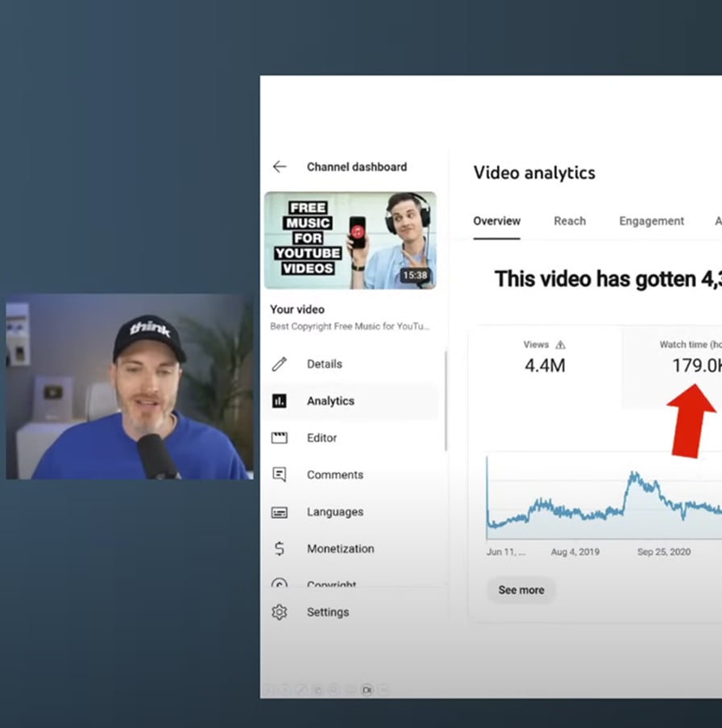This screenshot has width=722, height=728.
Task: Open the Settings gear icon
Action: click(x=280, y=613)
